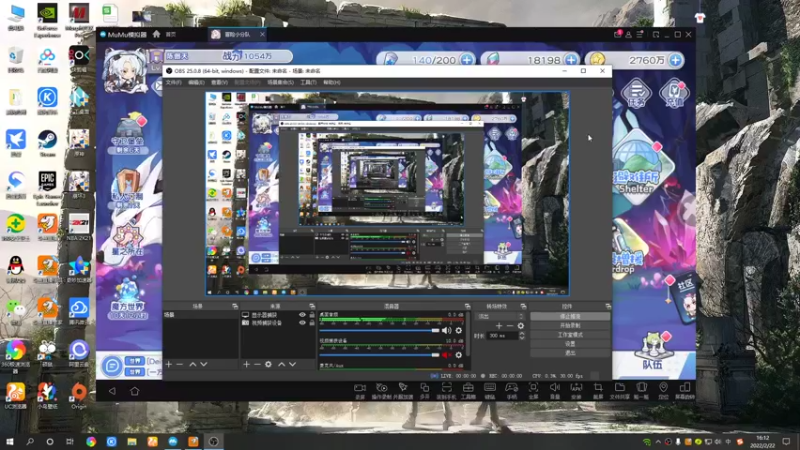
Task: Open Chrome from the Windows taskbar
Action: 91,441
